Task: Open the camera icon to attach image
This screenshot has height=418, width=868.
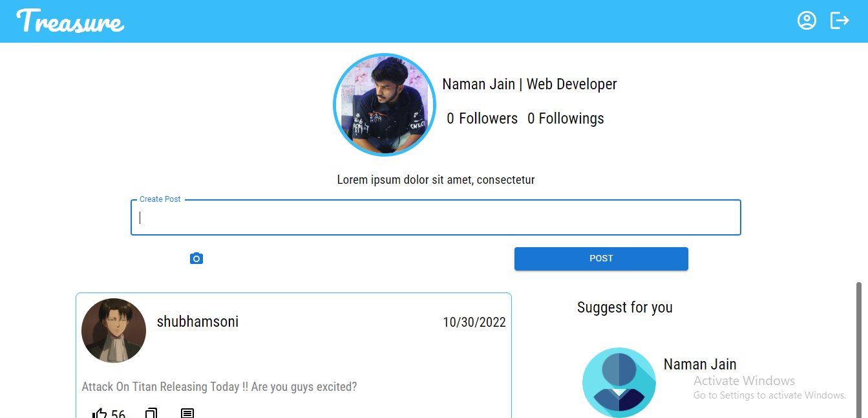Action: (x=196, y=258)
